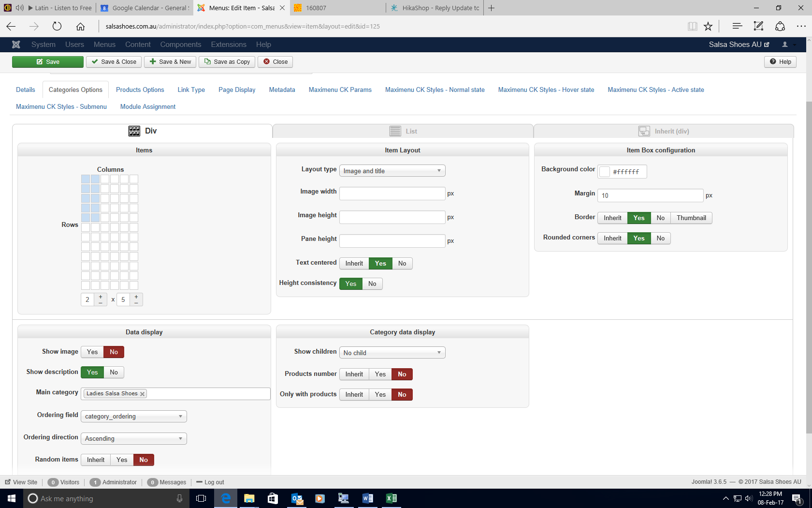Open Maximenu CK Params tab
The height and width of the screenshot is (508, 812).
tap(340, 90)
